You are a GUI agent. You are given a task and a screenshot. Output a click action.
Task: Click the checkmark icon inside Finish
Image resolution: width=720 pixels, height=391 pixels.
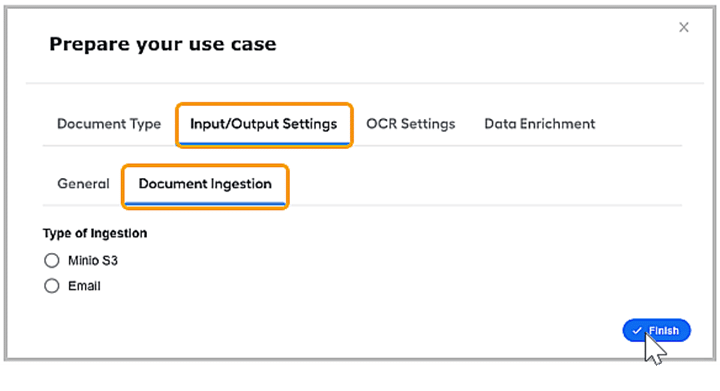[x=637, y=330]
